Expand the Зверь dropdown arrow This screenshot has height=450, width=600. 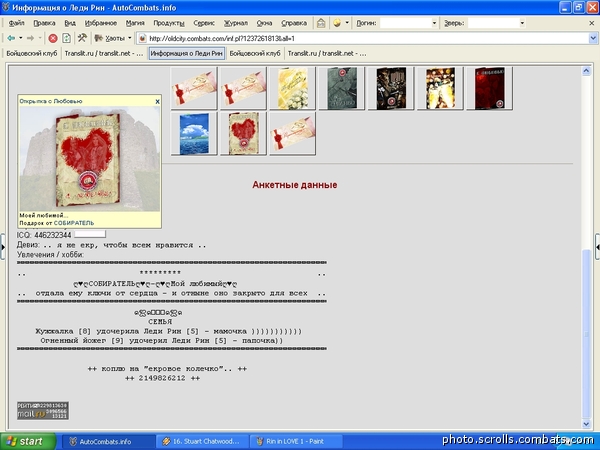point(522,23)
